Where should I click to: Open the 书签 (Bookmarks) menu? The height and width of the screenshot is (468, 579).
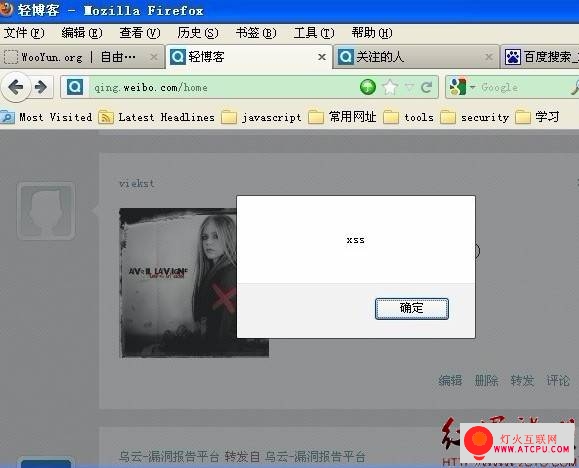coord(256,33)
